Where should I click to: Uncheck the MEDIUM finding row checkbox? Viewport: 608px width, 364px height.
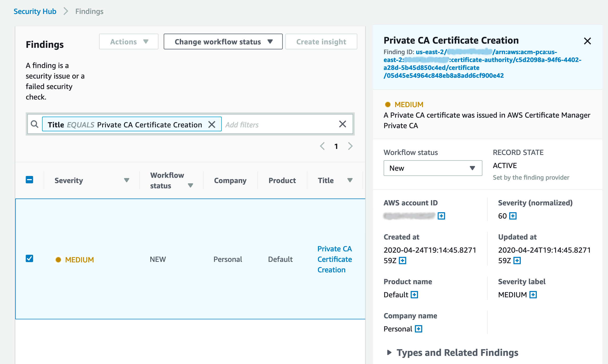pyautogui.click(x=29, y=259)
